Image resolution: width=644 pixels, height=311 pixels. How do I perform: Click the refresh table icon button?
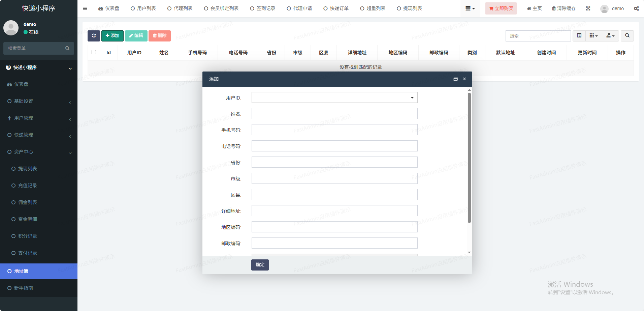coord(94,36)
